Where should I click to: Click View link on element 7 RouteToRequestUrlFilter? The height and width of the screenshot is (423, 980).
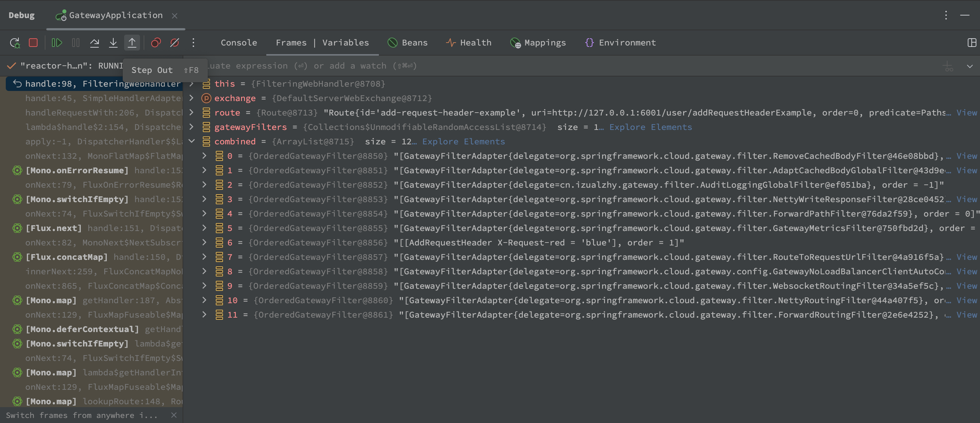[x=967, y=257]
